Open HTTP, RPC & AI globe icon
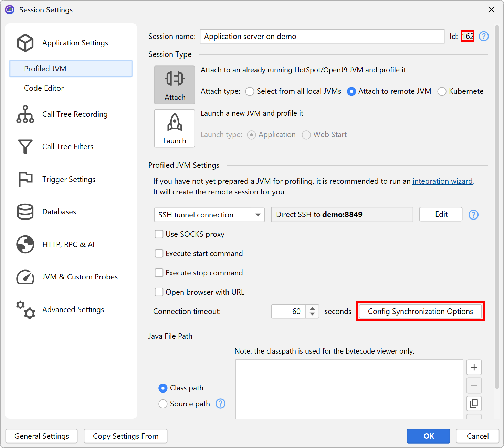This screenshot has width=504, height=448. 25,244
